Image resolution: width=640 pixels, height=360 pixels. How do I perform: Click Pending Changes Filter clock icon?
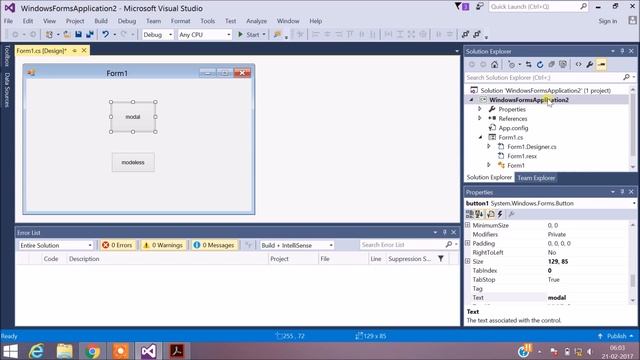pos(511,64)
